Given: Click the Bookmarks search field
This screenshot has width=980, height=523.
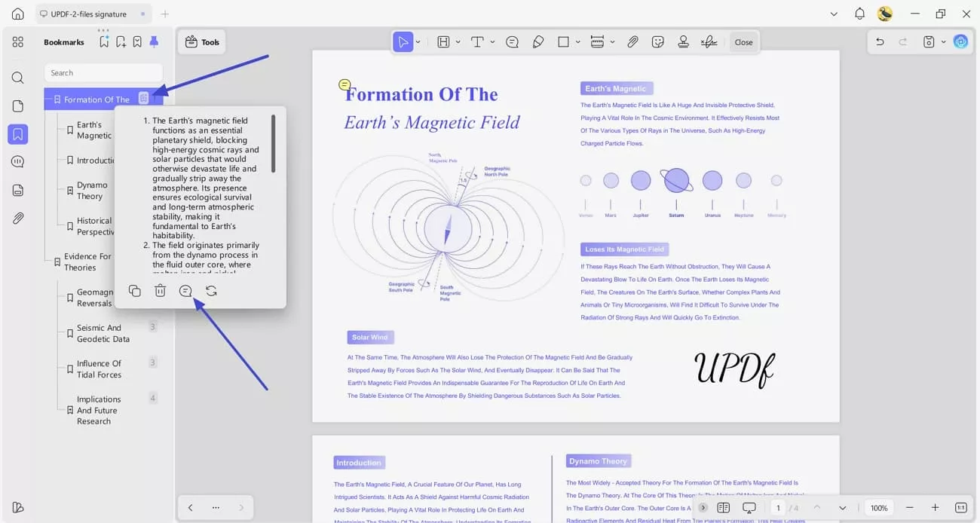Looking at the screenshot, I should (x=103, y=73).
